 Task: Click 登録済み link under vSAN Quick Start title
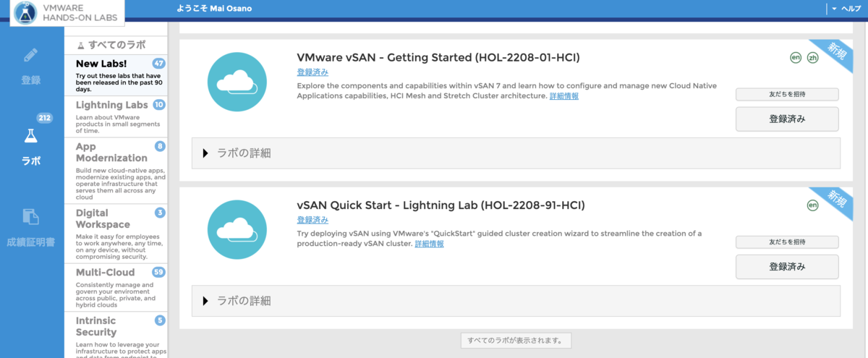pos(312,220)
